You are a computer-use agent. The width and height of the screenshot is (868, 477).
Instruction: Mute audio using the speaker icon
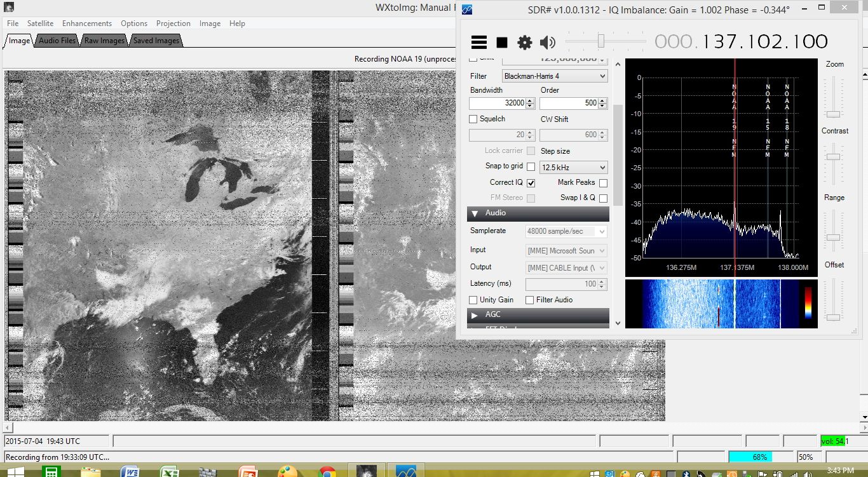547,43
